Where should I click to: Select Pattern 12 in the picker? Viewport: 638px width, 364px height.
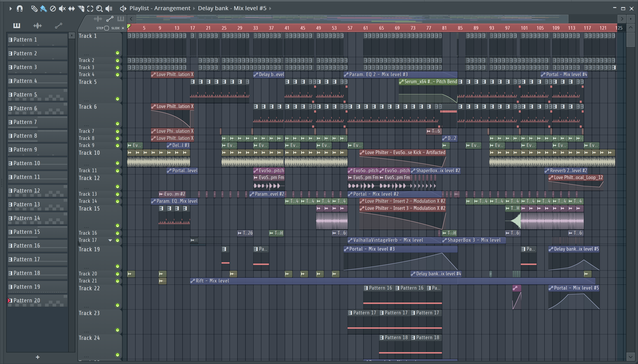(37, 191)
